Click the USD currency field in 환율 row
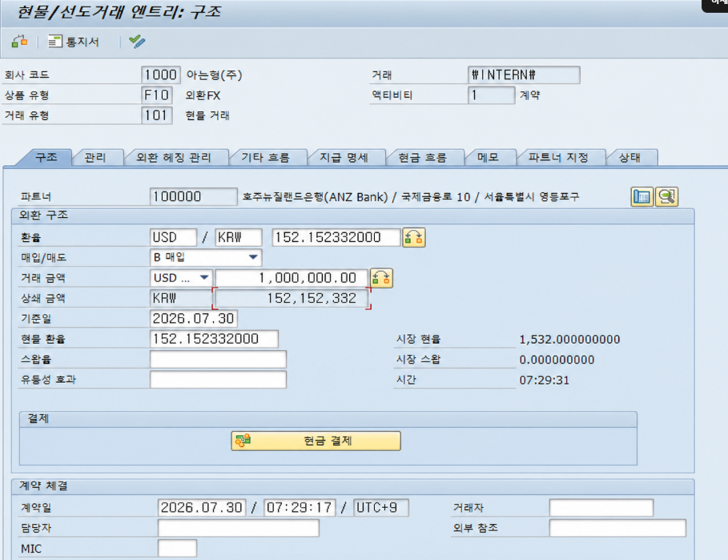Image resolution: width=728 pixels, height=560 pixels. point(173,238)
